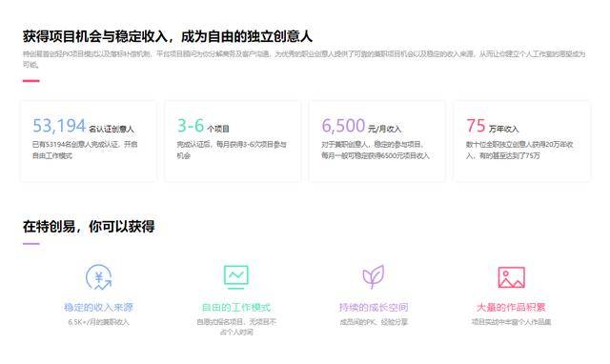
Task: Click the text 个项目
Action: (218, 129)
